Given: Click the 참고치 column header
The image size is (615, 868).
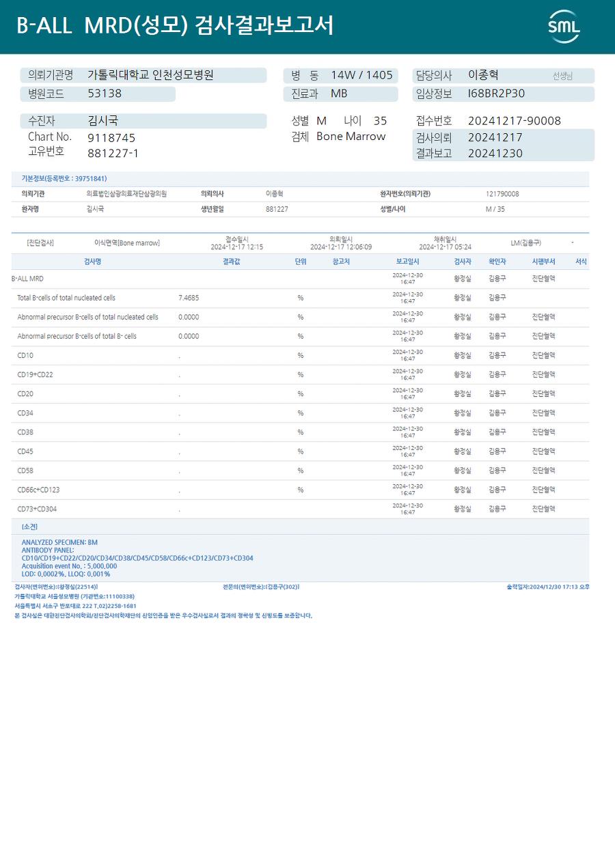Looking at the screenshot, I should (x=341, y=262).
